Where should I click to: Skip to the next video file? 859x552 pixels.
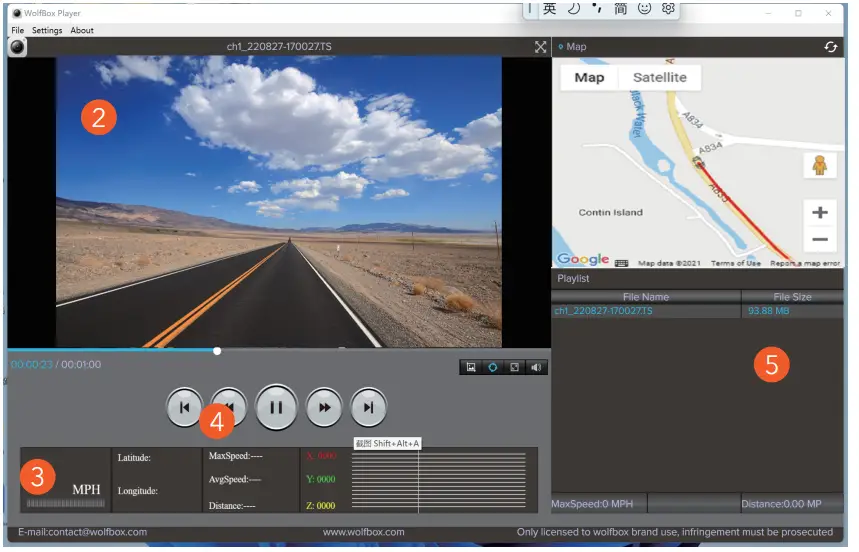pos(368,407)
